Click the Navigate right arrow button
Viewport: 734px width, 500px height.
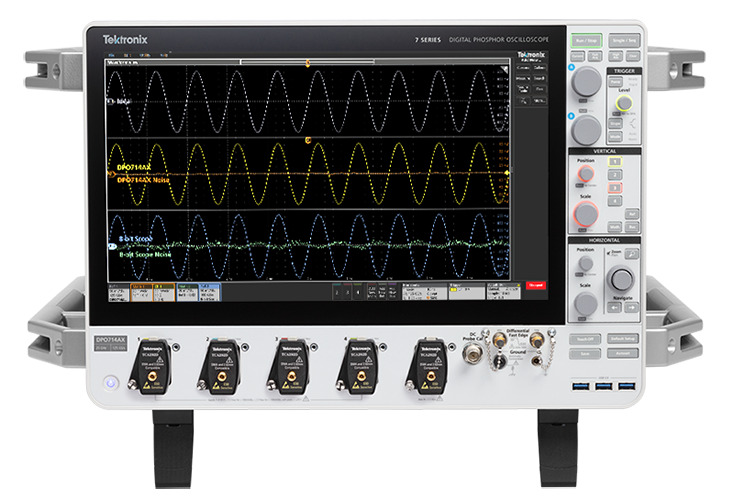tap(631, 308)
